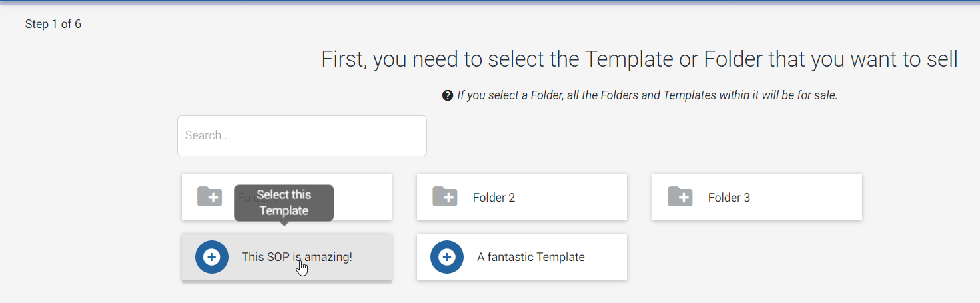Click the folder-plus icon beside Folder 3
Viewport: 980px width, 303px height.
tap(680, 196)
